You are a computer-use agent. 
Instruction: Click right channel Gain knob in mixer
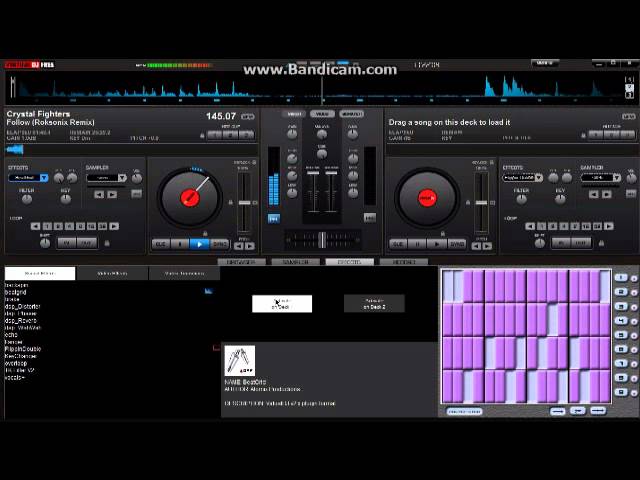coord(353,133)
